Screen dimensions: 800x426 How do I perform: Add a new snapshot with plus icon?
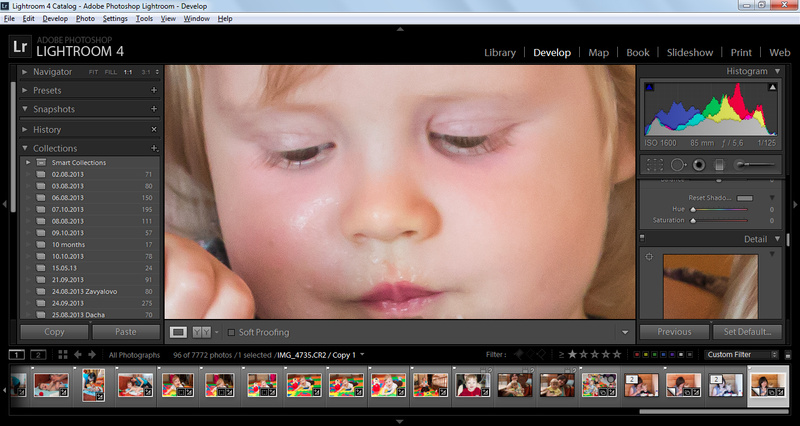154,109
